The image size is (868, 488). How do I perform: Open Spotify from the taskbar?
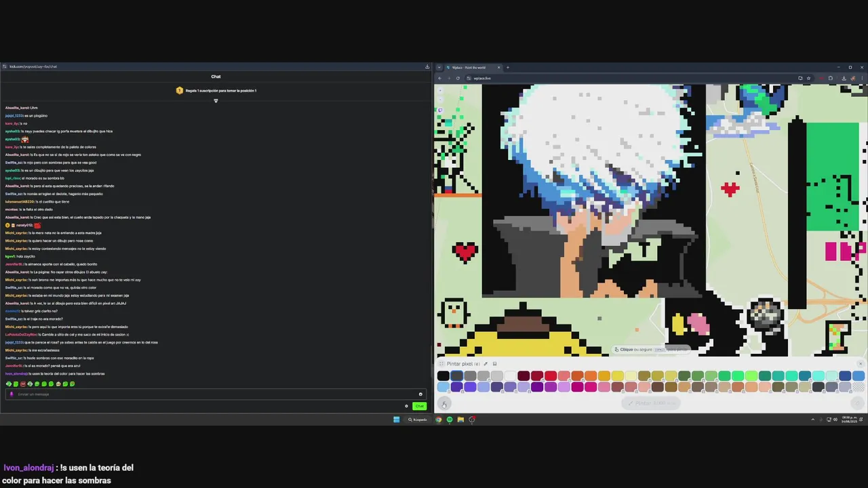tap(449, 420)
